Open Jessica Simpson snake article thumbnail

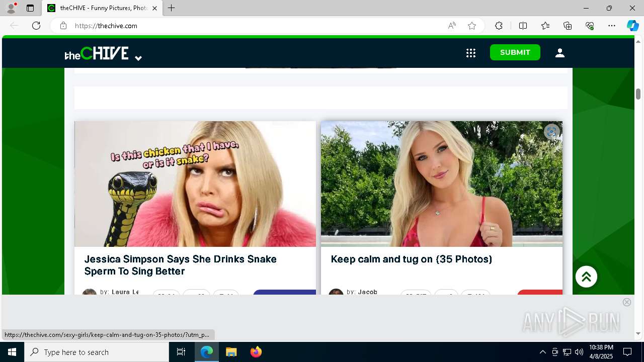[x=195, y=184]
